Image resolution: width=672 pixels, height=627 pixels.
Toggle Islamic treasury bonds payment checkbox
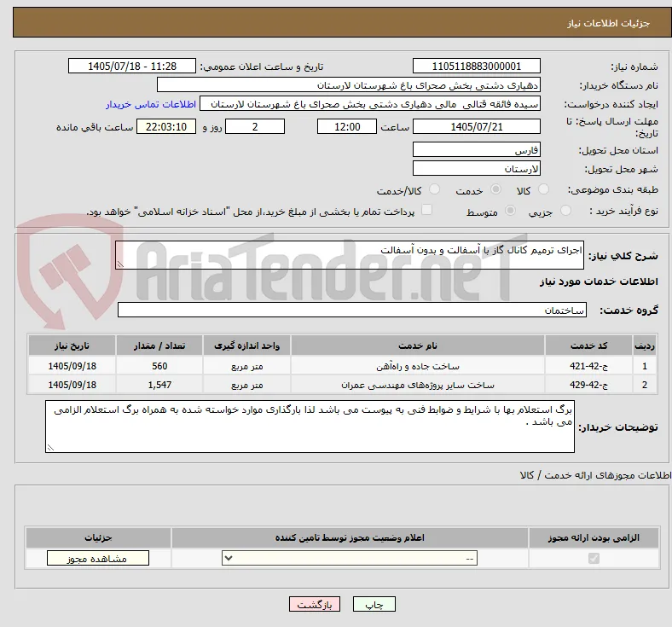(x=427, y=210)
